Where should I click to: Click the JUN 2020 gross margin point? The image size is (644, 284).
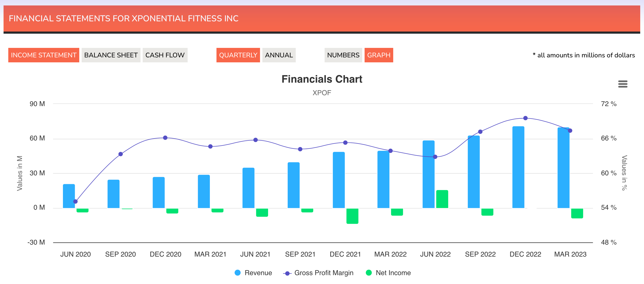pos(75,202)
